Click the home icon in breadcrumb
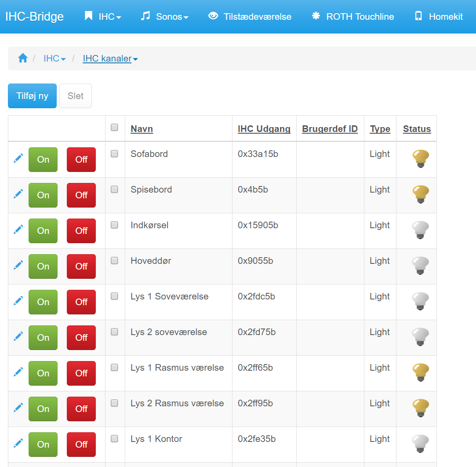The height and width of the screenshot is (467, 476). pyautogui.click(x=23, y=58)
